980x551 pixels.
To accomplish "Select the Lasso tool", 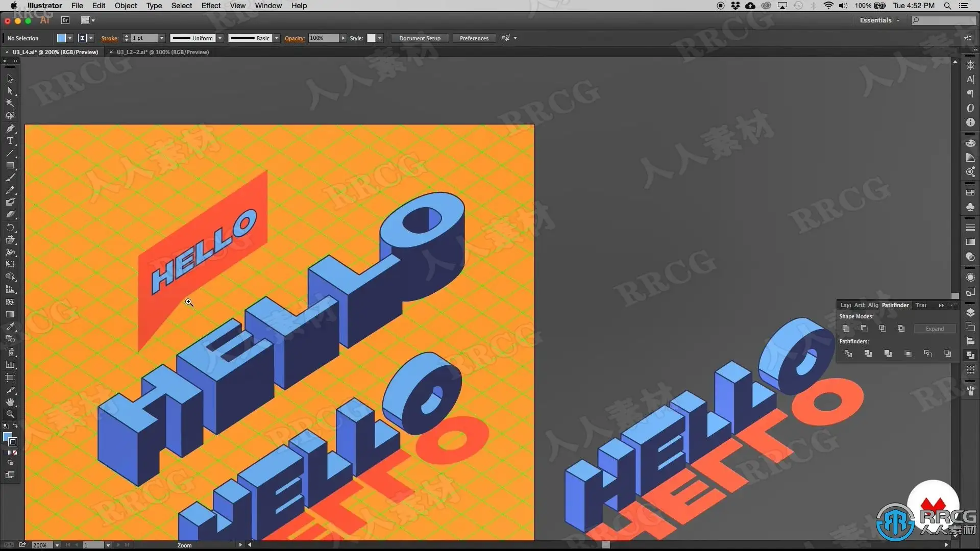I will (10, 116).
